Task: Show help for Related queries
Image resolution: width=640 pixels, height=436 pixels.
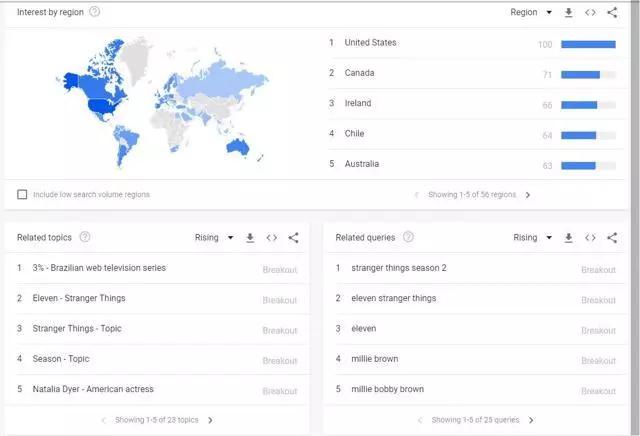Action: (408, 238)
